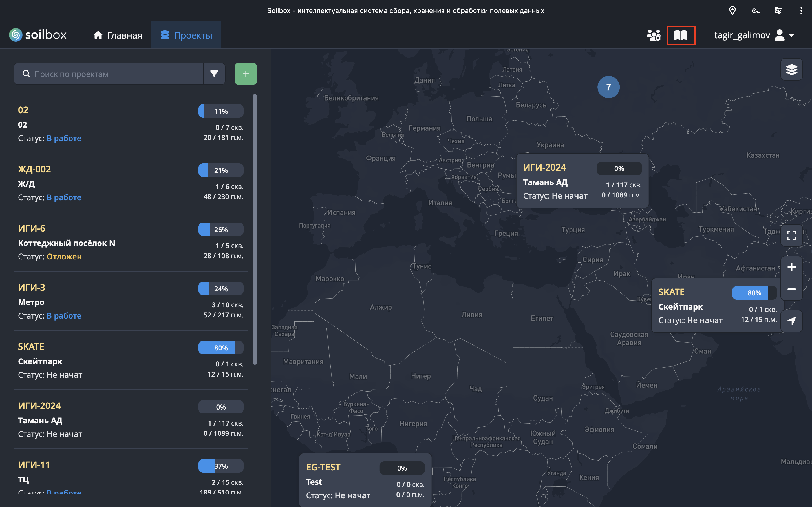Add a new project with plus button
The image size is (812, 507).
pyautogui.click(x=246, y=74)
